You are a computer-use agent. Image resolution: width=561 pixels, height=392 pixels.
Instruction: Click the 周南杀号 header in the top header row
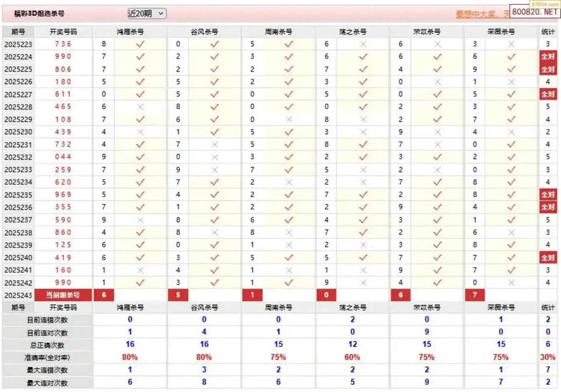click(x=278, y=32)
